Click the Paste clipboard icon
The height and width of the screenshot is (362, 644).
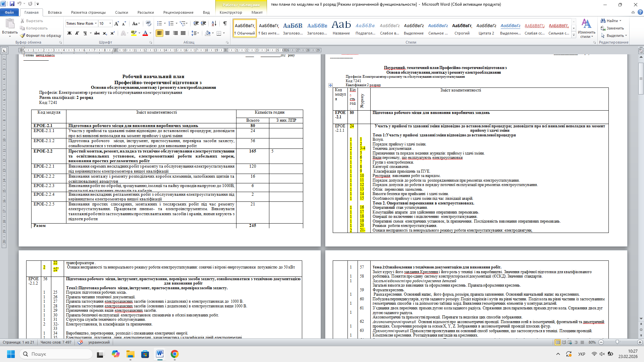click(10, 24)
